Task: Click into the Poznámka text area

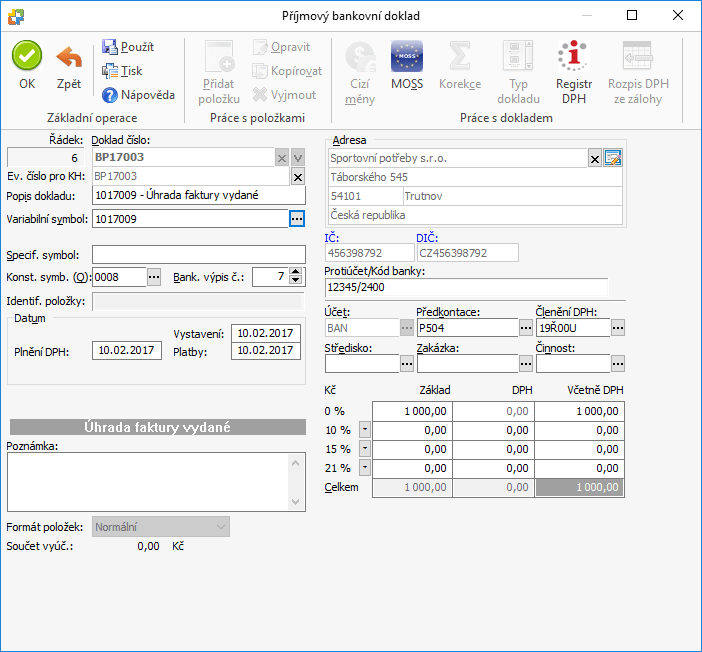Action: point(148,481)
